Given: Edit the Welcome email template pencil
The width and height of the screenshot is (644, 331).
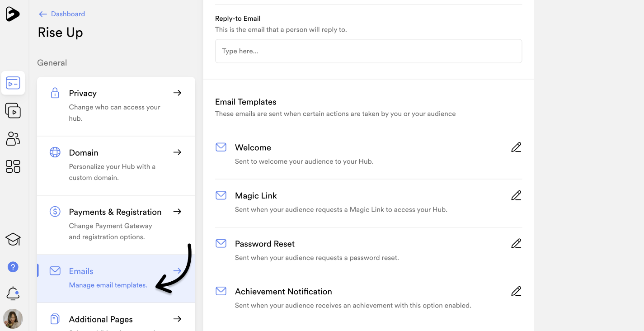Looking at the screenshot, I should [x=516, y=147].
